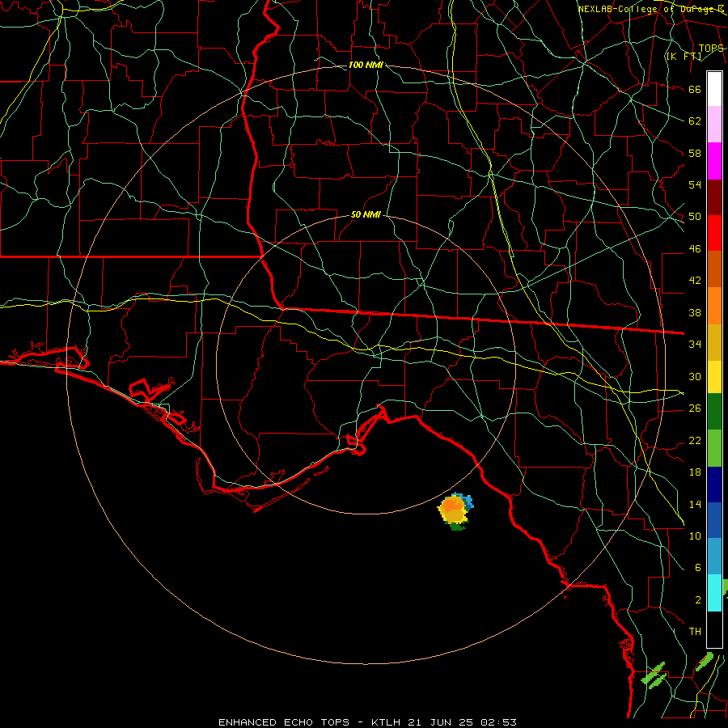
Task: Click the 62 value on the legend
Action: pos(695,121)
